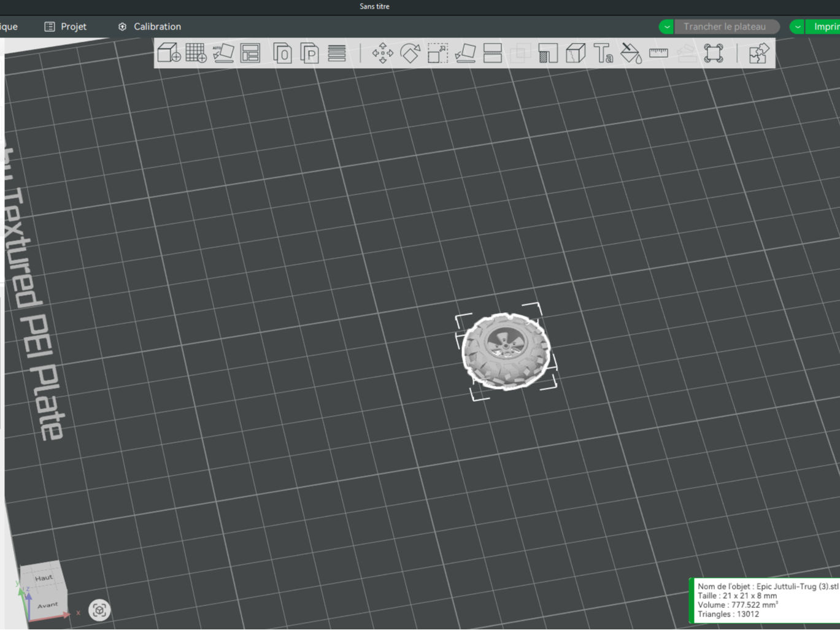
Task: Select Split to parts icon
Action: click(309, 53)
